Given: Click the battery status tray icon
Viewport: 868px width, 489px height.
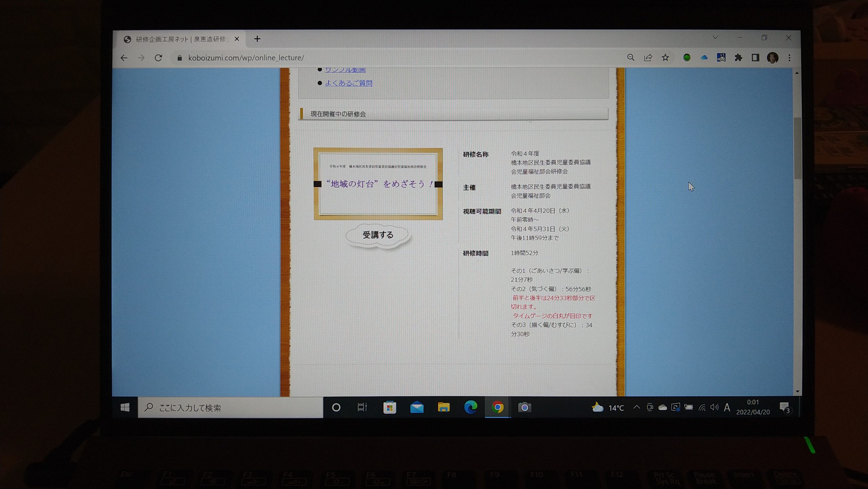Looking at the screenshot, I should click(689, 407).
